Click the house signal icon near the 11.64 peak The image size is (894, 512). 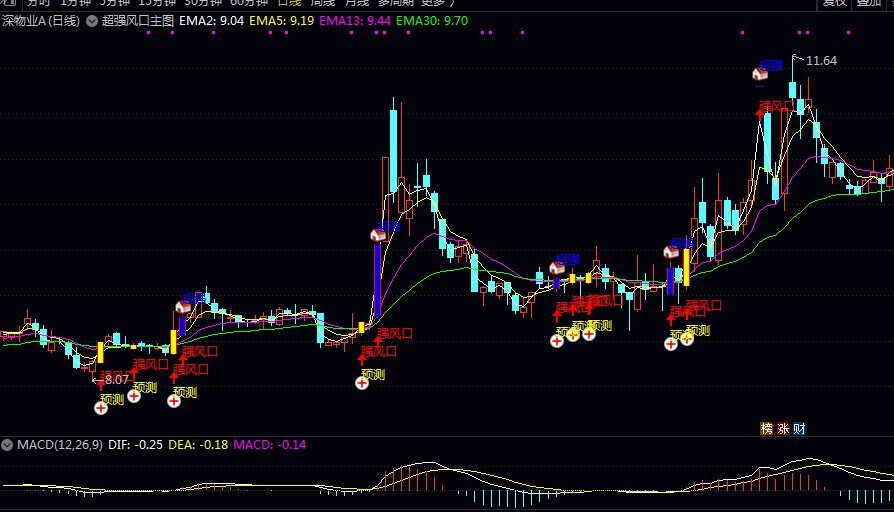point(760,74)
